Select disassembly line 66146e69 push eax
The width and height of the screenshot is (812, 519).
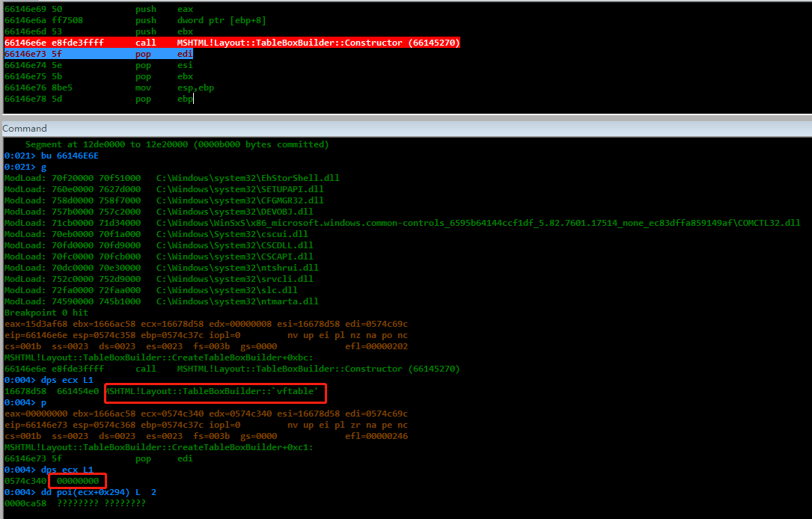[x=99, y=9]
